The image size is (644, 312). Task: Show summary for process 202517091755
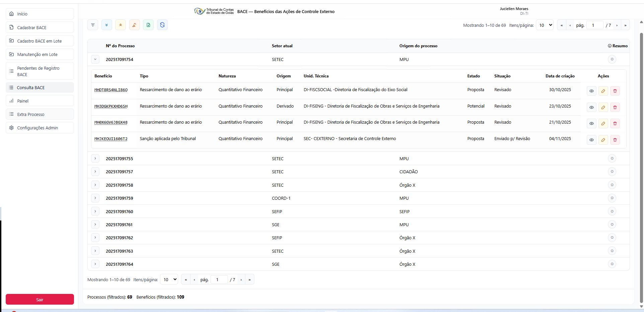click(x=612, y=159)
